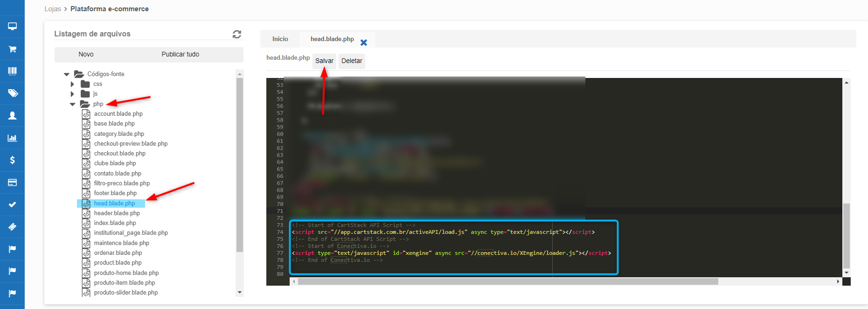
Task: Expand the js folder
Action: [x=72, y=94]
